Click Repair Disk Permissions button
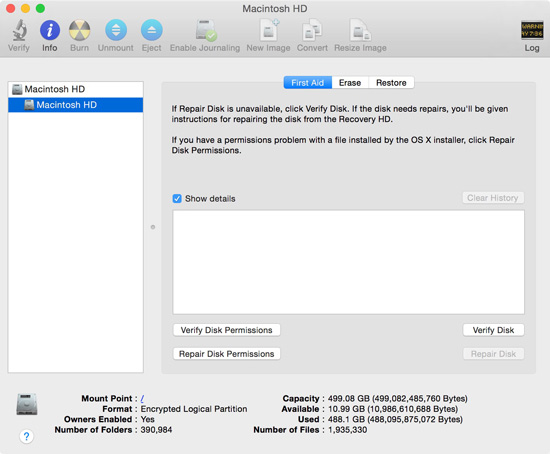The width and height of the screenshot is (550, 454). [x=227, y=354]
